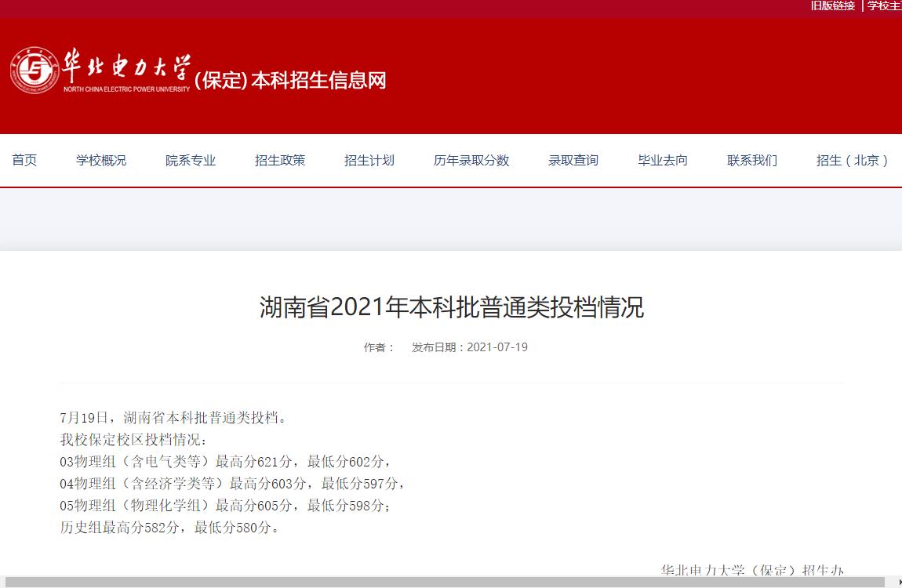Open the 录取查询 navigation item
Viewport: 902px width, 588px height.
(x=573, y=161)
